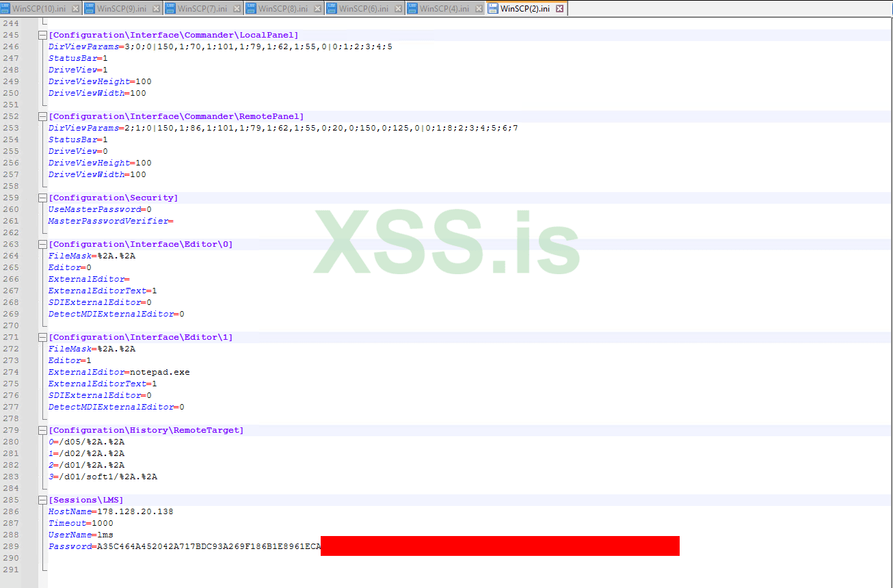Viewport: 893px width, 588px height.
Task: Collapse the [Configuration\Security] section
Action: (x=42, y=197)
